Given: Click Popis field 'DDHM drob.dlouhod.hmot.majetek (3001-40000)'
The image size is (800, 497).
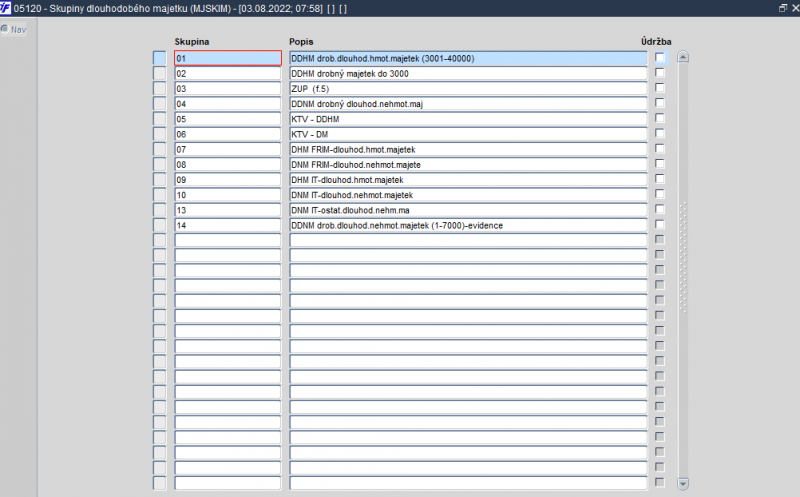Looking at the screenshot, I should [468, 58].
